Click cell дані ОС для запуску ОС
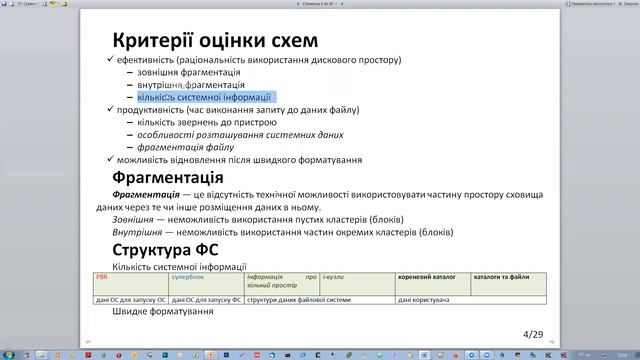The height and width of the screenshot is (360, 640). [x=131, y=300]
